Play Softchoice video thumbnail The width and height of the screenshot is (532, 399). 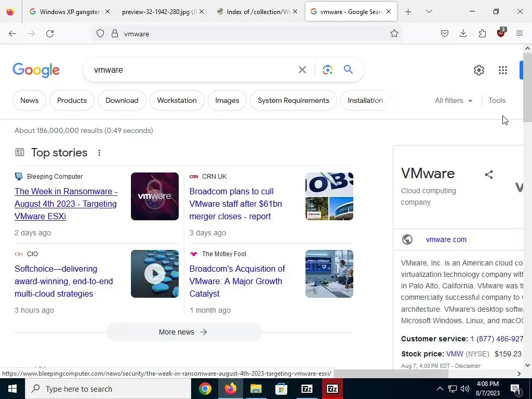pos(155,274)
